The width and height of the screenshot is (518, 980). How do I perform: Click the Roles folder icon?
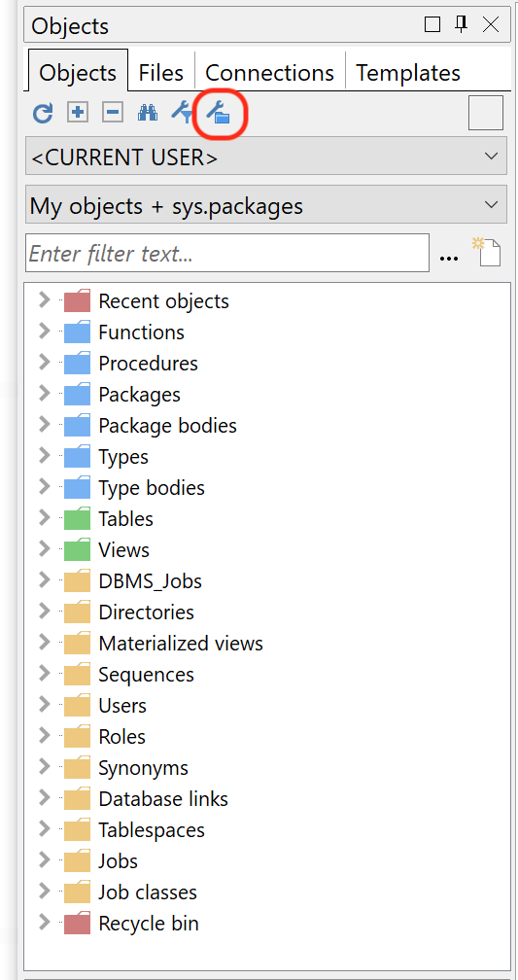click(x=78, y=737)
